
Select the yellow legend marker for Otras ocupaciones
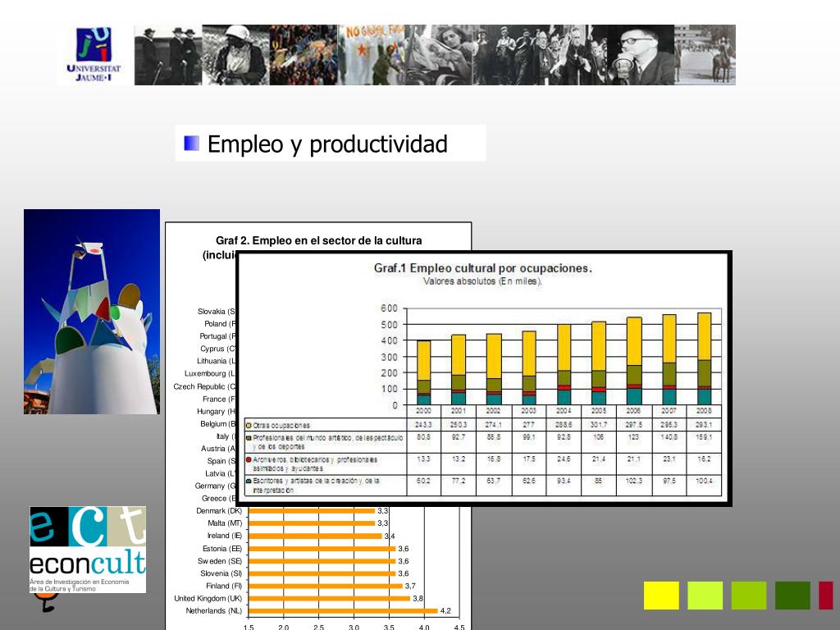(249, 425)
